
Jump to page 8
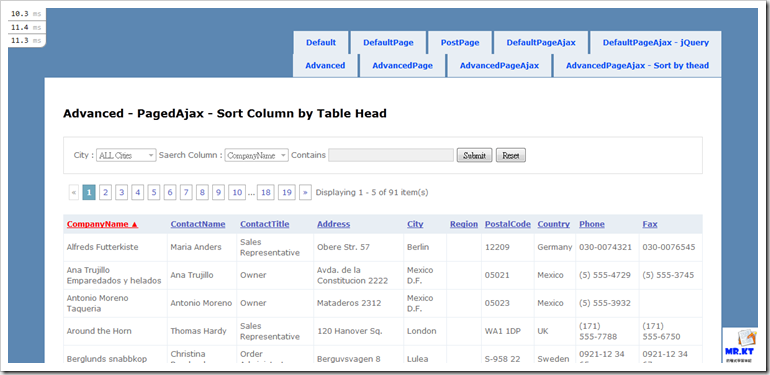click(202, 192)
